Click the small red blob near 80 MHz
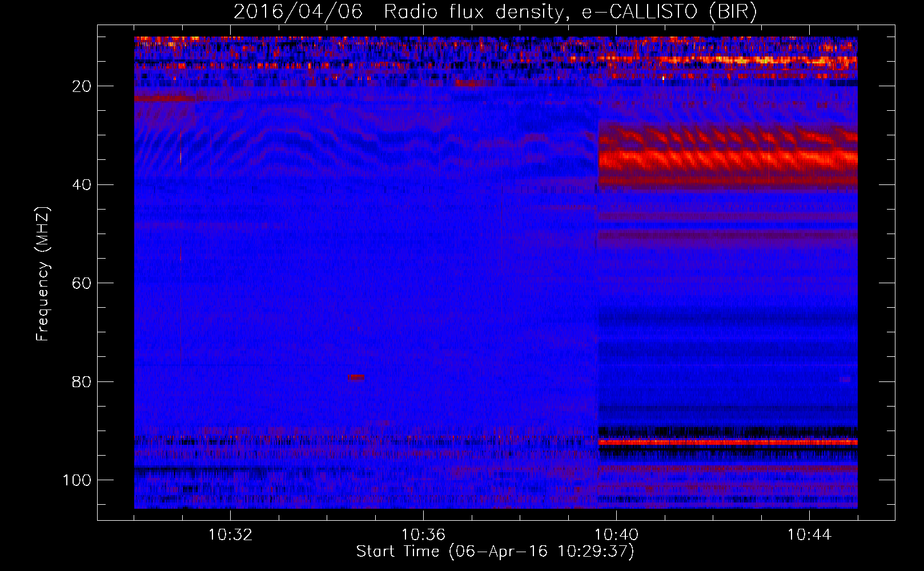The height and width of the screenshot is (571, 924). tap(356, 377)
